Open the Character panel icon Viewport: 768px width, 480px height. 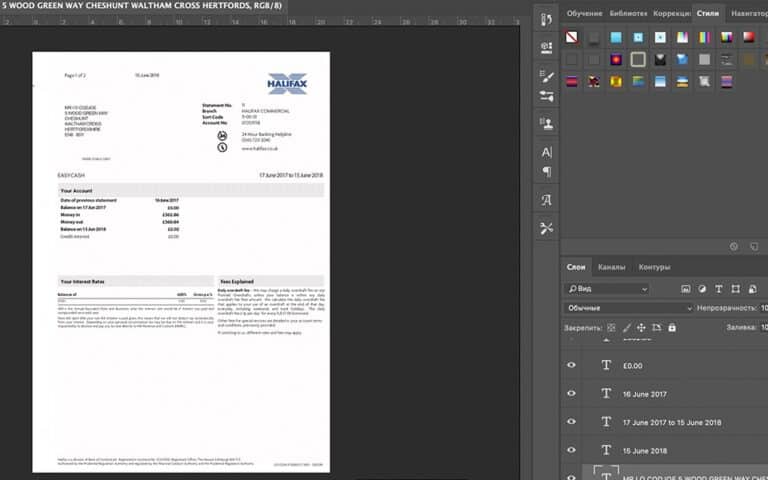click(547, 153)
